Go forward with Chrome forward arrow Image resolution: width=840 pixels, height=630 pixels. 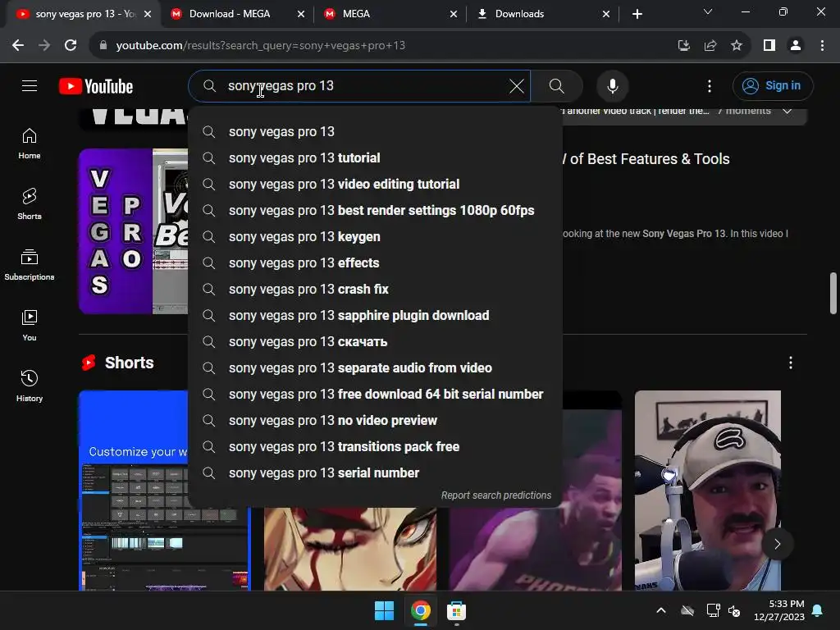click(x=44, y=46)
